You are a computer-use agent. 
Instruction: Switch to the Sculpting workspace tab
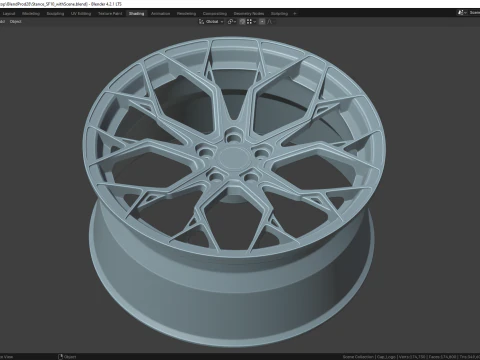[55, 14]
